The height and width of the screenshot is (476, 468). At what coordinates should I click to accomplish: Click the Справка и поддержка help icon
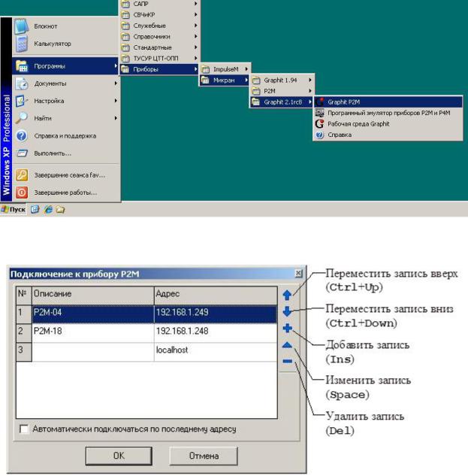coord(22,135)
